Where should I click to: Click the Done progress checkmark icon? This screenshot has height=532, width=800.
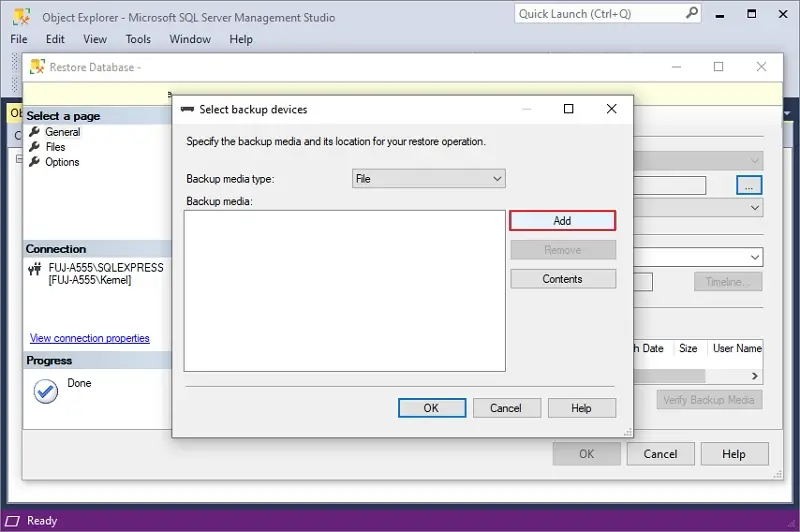coord(45,392)
